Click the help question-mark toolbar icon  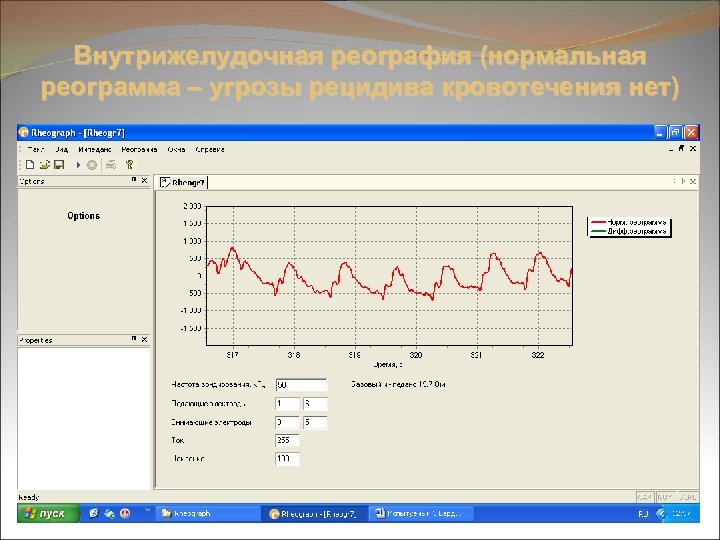pyautogui.click(x=129, y=164)
